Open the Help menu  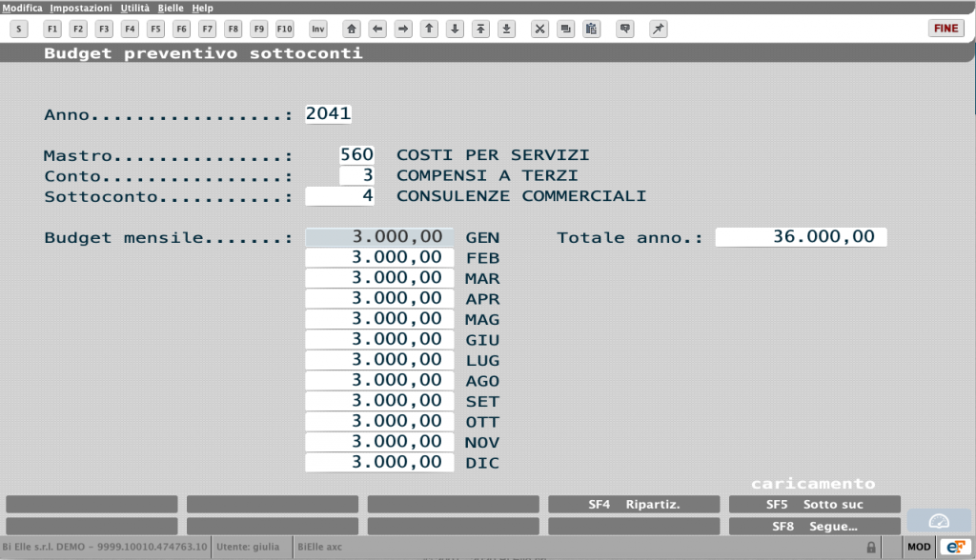pos(202,8)
